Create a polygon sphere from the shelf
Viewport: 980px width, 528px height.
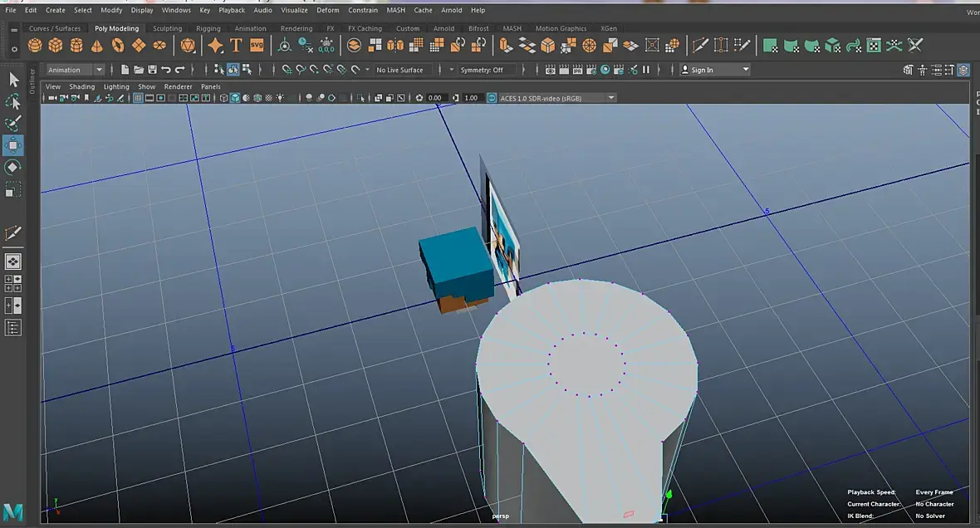point(35,46)
